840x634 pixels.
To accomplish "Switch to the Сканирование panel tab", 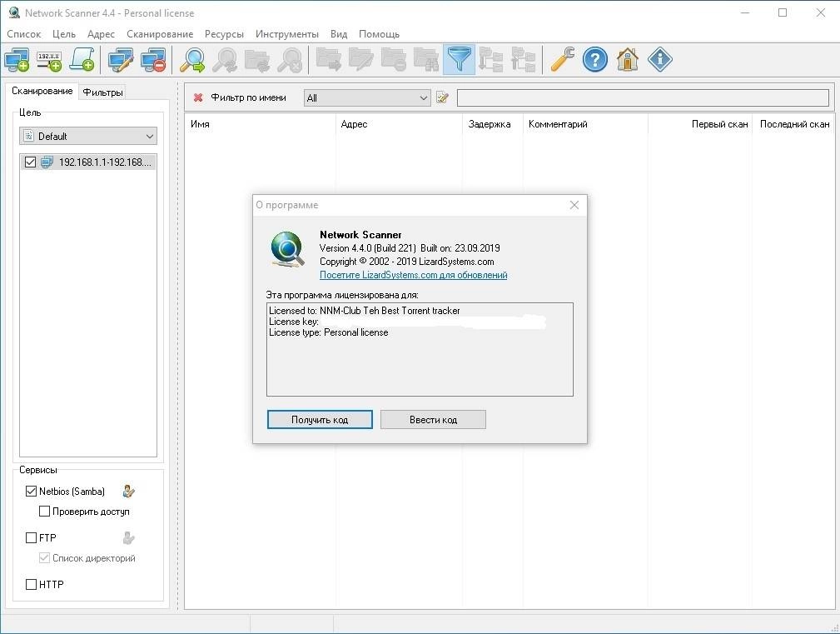I will coord(42,91).
